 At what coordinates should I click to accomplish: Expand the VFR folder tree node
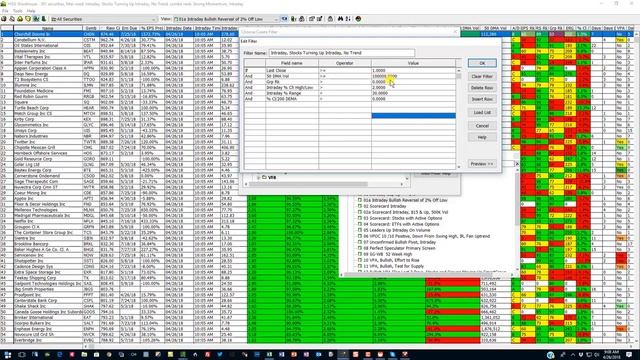click(x=258, y=178)
